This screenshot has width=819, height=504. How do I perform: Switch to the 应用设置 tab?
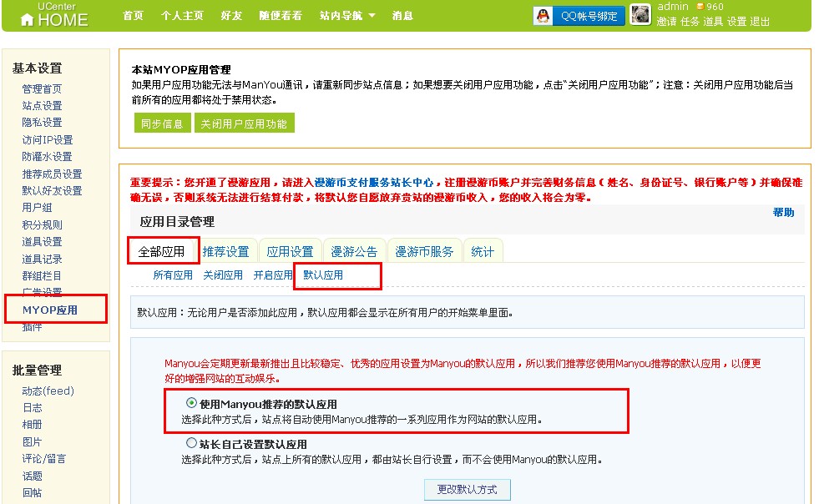tap(290, 252)
